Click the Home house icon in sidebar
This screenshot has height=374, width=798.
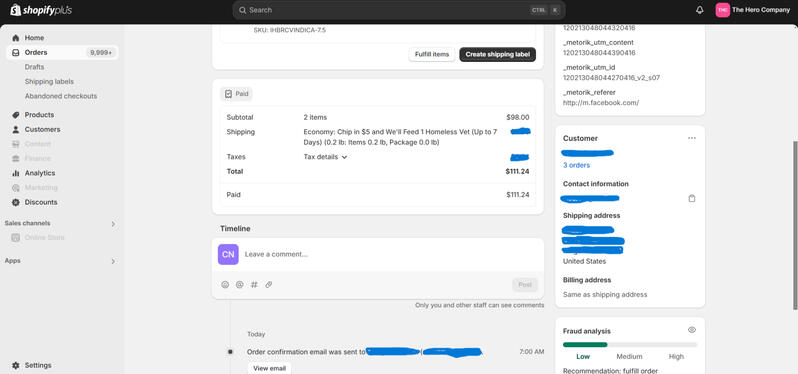coord(16,38)
